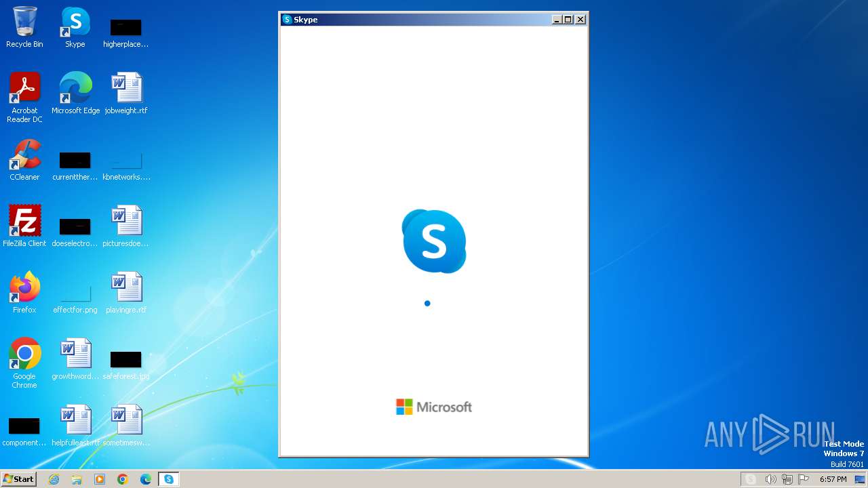The image size is (868, 488).
Task: Launch Internet Explorer from the taskbar
Action: tap(54, 479)
